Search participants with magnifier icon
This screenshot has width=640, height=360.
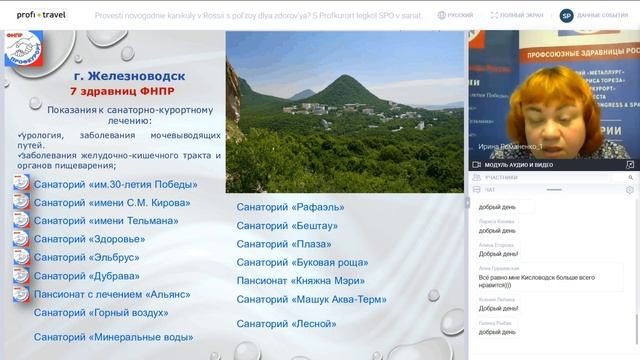pos(631,178)
